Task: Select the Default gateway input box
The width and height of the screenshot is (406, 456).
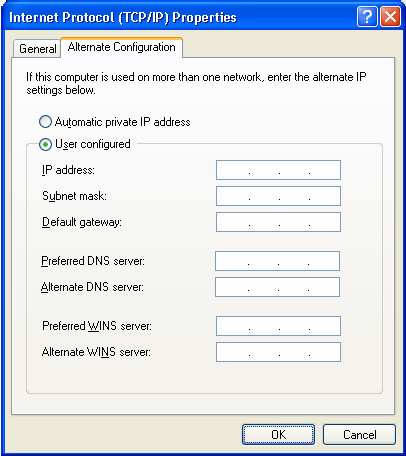Action: coord(278,222)
